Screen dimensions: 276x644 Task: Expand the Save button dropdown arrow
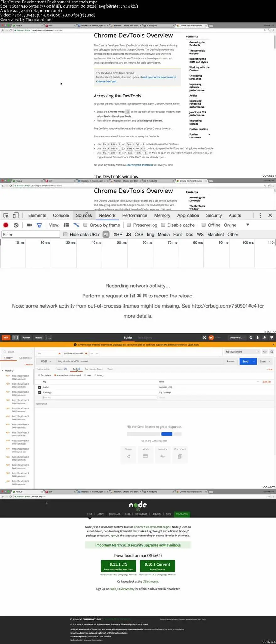click(269, 361)
